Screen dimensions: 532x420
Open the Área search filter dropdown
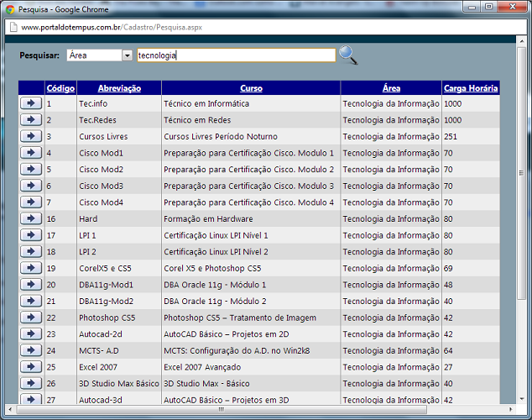[x=99, y=55]
